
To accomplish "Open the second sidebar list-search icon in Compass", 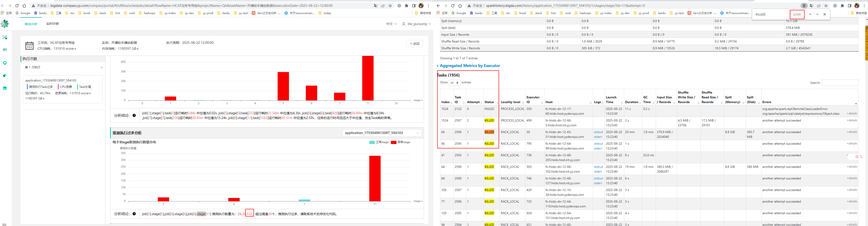I will (x=5, y=50).
